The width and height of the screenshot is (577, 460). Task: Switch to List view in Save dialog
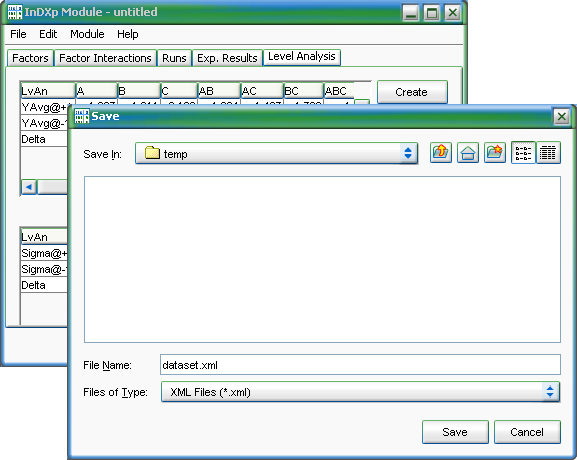click(523, 153)
